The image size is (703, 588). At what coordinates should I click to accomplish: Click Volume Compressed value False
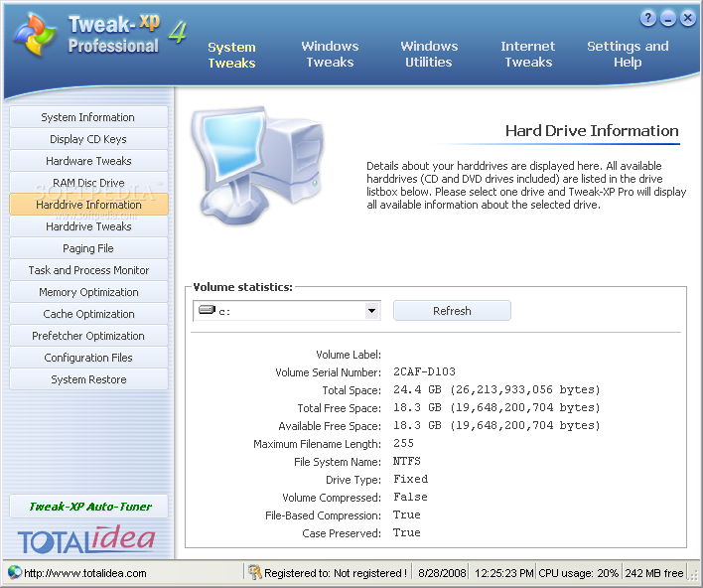pos(410,497)
